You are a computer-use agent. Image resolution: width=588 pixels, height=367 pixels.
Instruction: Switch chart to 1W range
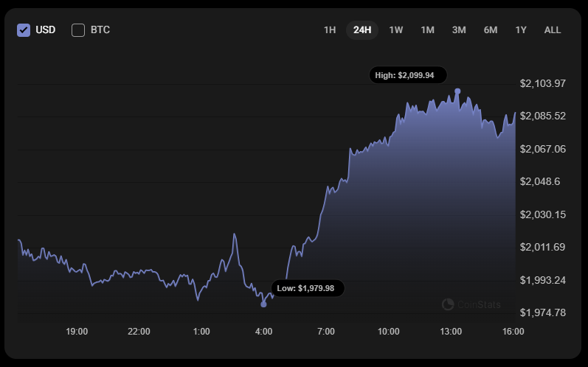click(x=395, y=30)
